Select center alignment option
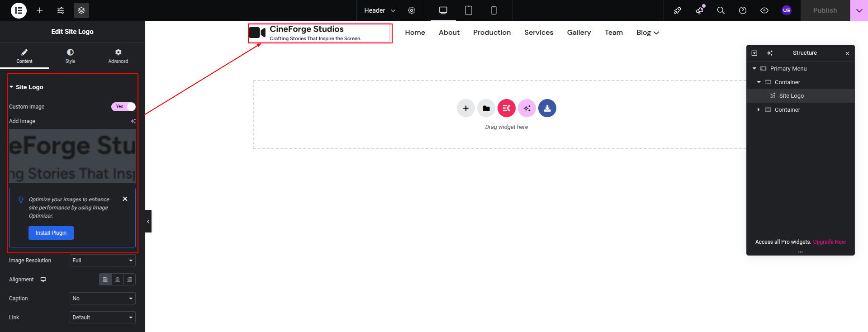Image resolution: width=868 pixels, height=332 pixels. coord(117,280)
